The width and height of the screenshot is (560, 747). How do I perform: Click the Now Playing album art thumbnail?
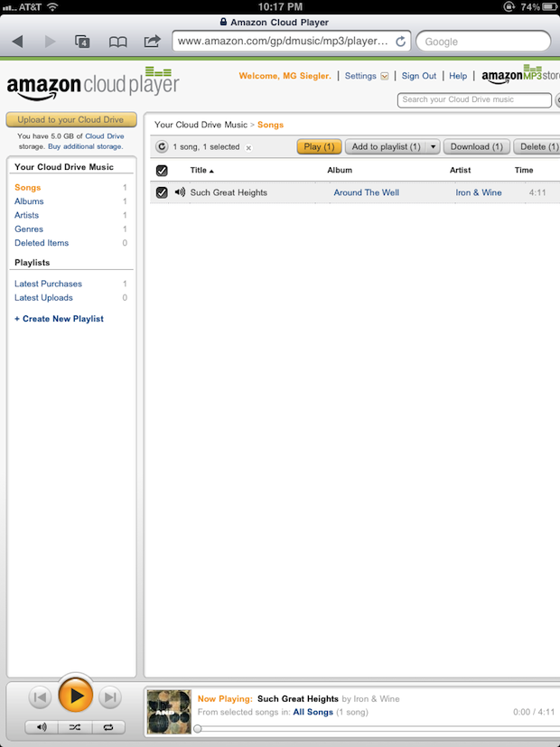[169, 712]
